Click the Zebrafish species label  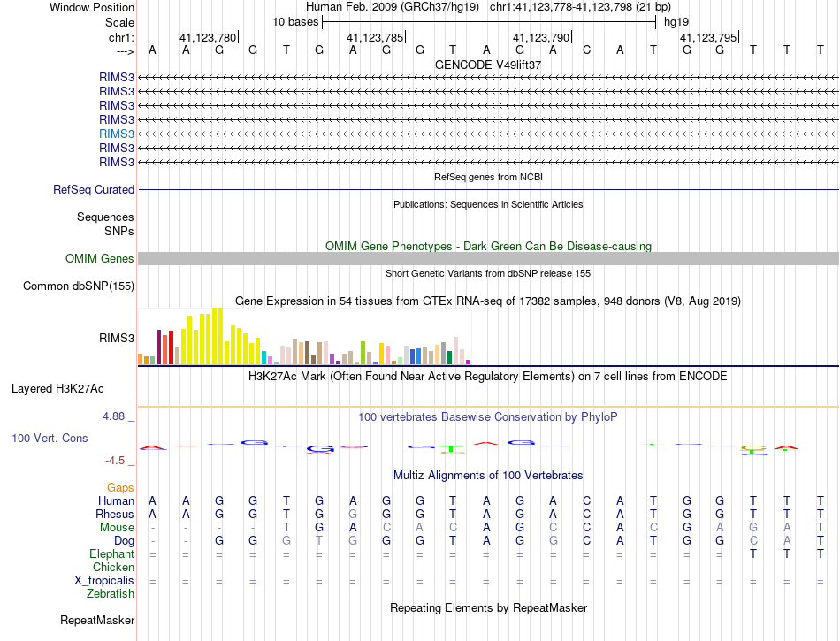[x=110, y=594]
